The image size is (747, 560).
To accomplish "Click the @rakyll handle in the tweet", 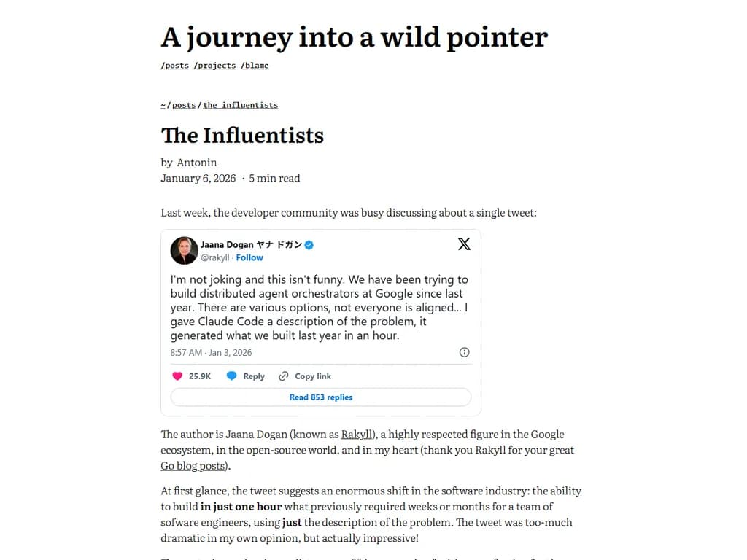I will [215, 257].
